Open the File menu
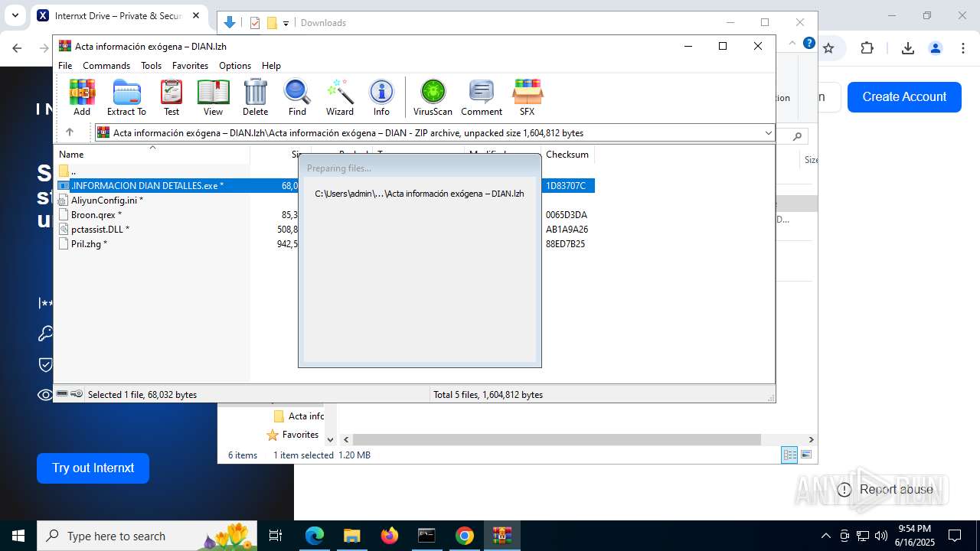Viewport: 980px width, 551px height. 65,66
